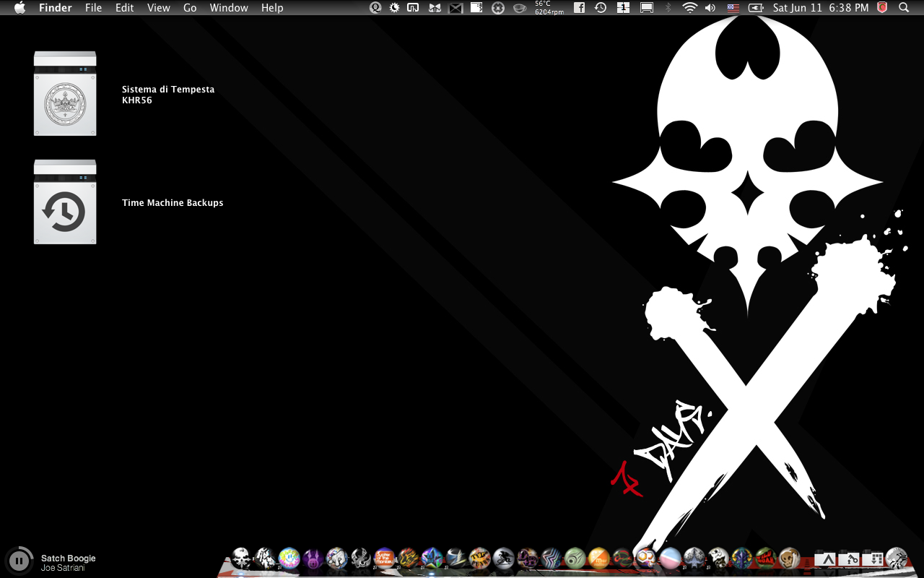Open the Applications folder stack in dock
The height and width of the screenshot is (578, 924).
825,558
